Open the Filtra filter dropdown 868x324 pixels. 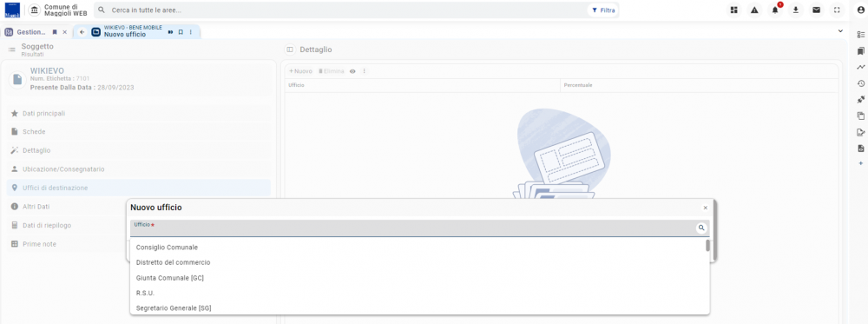603,10
